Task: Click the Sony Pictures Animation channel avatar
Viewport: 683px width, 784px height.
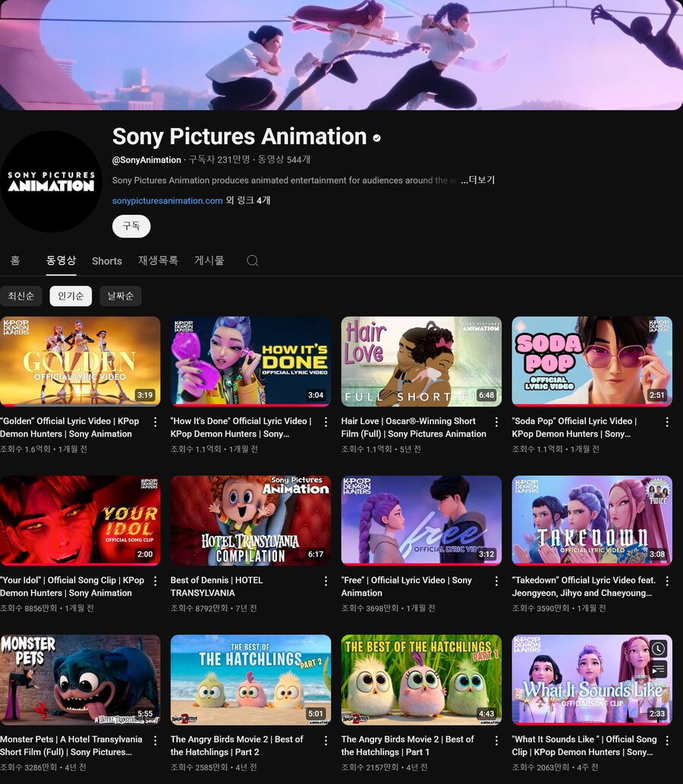Action: pos(51,181)
